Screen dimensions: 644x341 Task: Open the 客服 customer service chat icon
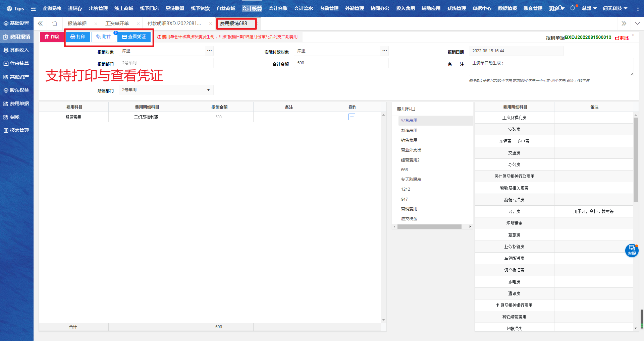[632, 250]
